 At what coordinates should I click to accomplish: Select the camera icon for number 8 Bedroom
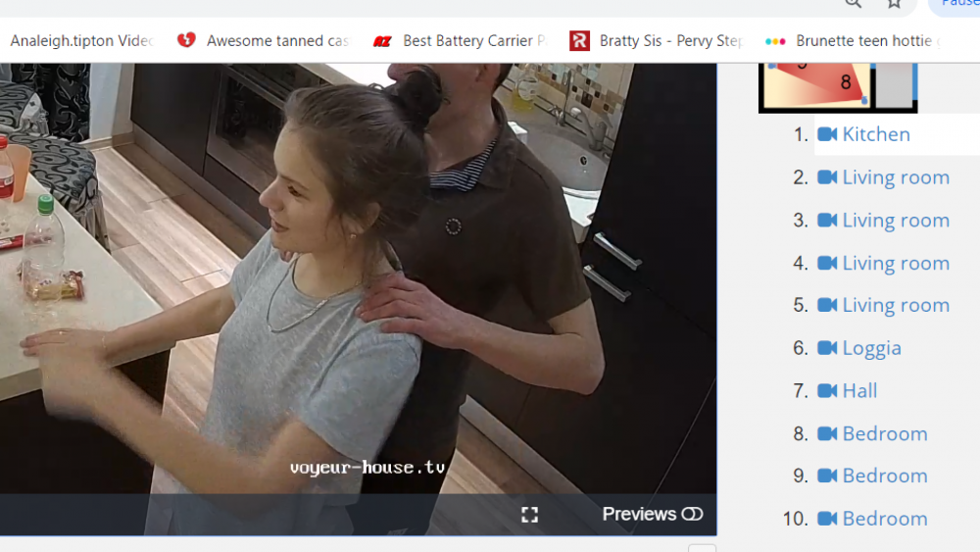coord(827,433)
